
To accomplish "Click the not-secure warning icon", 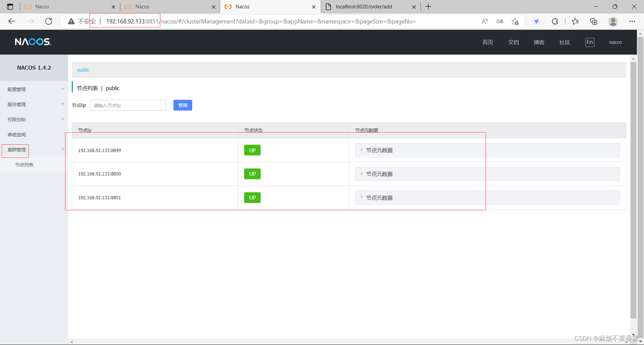I will point(71,21).
